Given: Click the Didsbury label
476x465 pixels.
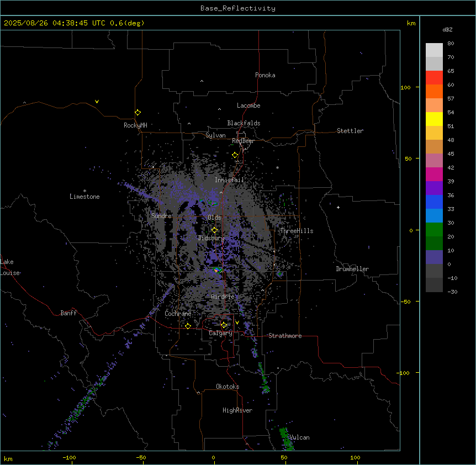Looking at the screenshot, I should click(x=211, y=238).
